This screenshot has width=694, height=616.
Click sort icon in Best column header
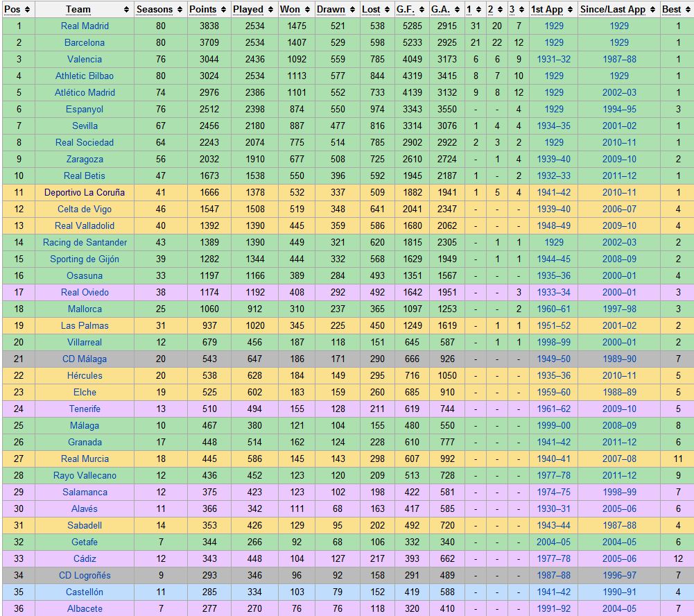pos(687,10)
